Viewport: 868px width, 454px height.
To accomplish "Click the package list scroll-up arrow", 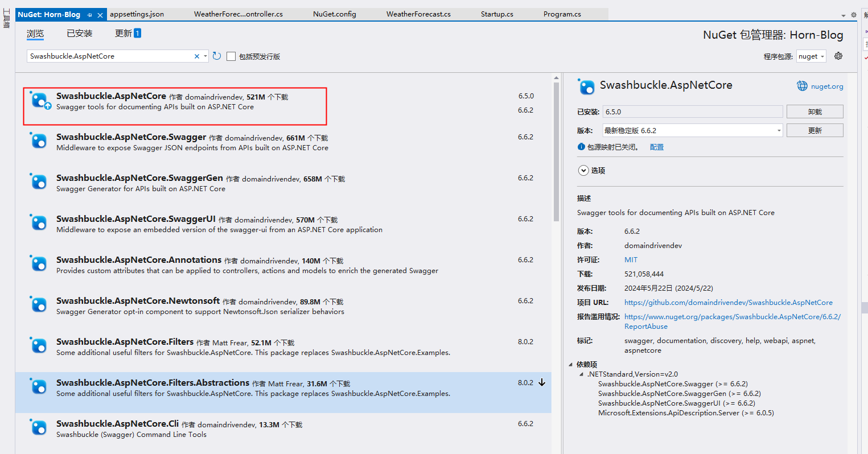I will (x=556, y=77).
